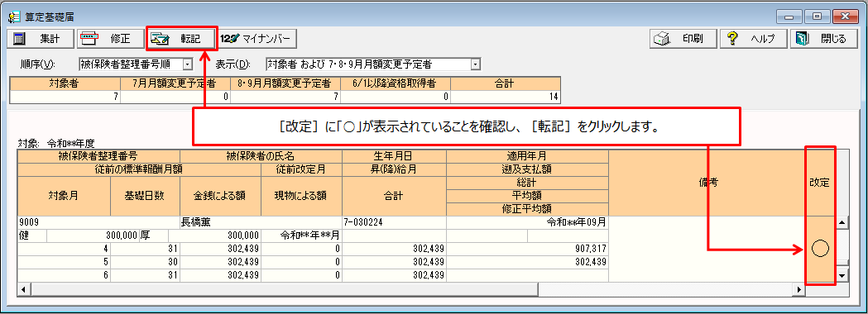868x314 pixels.
Task: Click the horizontal scrollbar right arrow
Action: click(798, 289)
